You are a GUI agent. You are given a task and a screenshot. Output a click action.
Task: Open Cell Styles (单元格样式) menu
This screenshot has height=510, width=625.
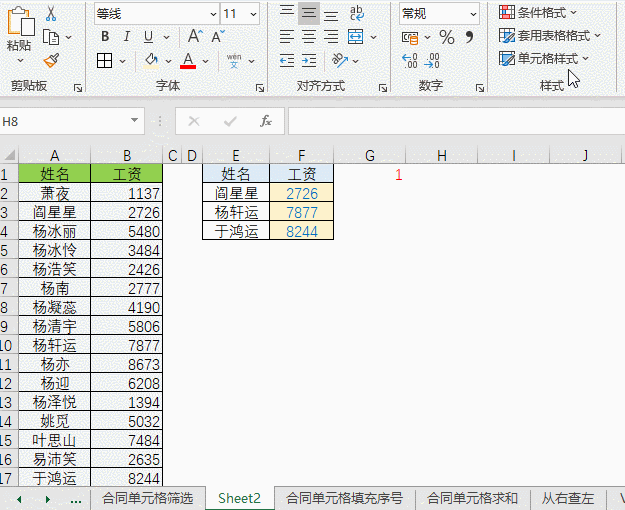point(544,59)
